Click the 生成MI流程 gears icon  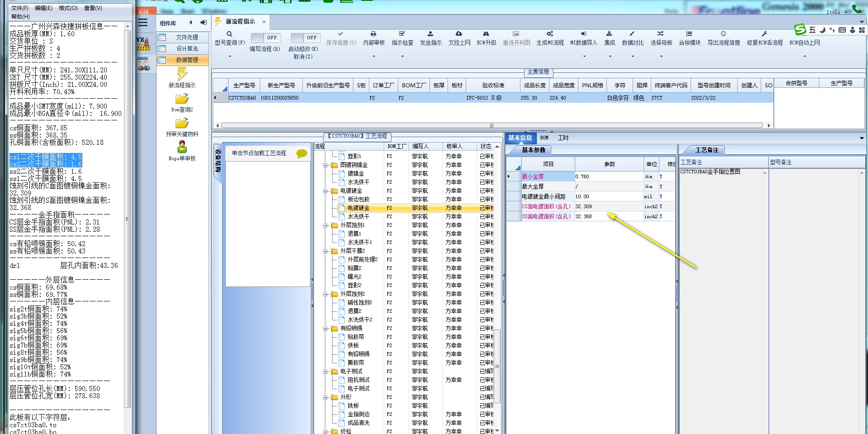(550, 34)
